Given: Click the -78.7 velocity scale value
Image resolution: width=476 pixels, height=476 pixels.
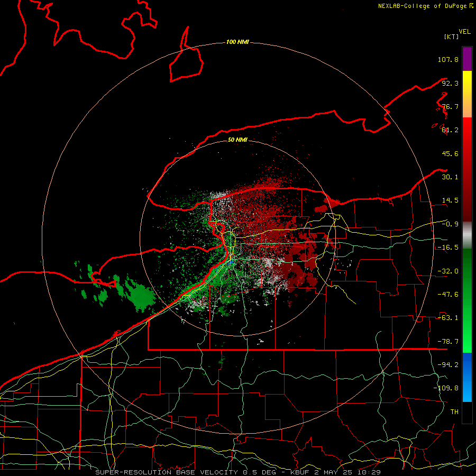Looking at the screenshot, I should pyautogui.click(x=448, y=342).
